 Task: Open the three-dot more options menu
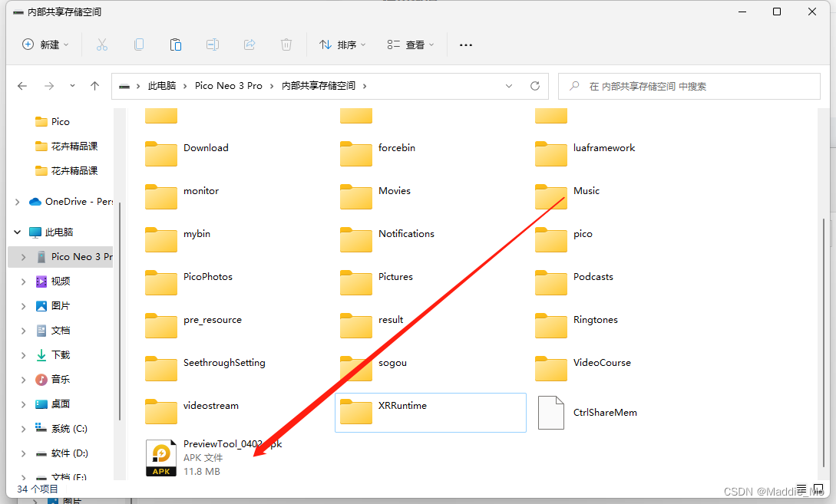466,45
